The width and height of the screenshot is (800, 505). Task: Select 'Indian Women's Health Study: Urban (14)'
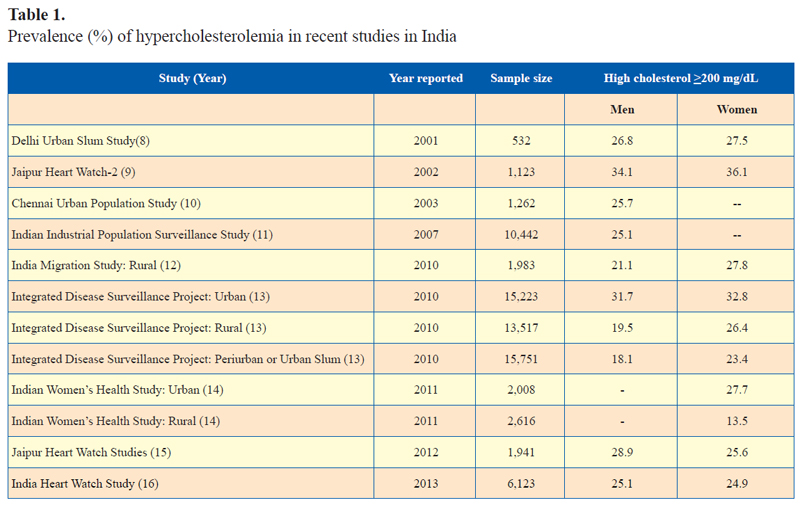tap(117, 390)
